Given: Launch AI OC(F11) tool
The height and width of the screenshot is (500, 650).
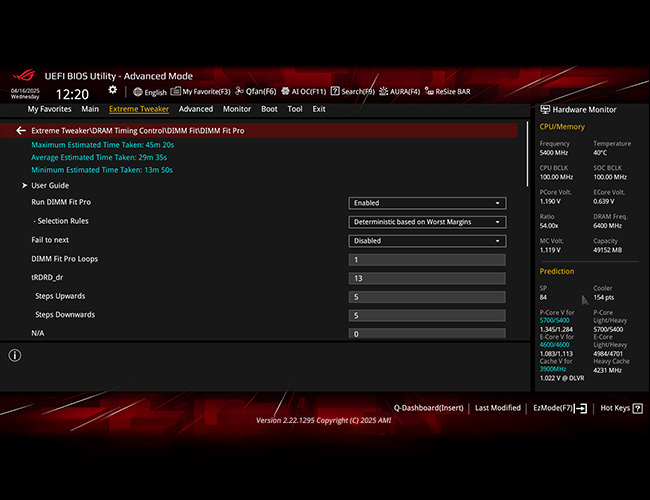Looking at the screenshot, I should 304,92.
